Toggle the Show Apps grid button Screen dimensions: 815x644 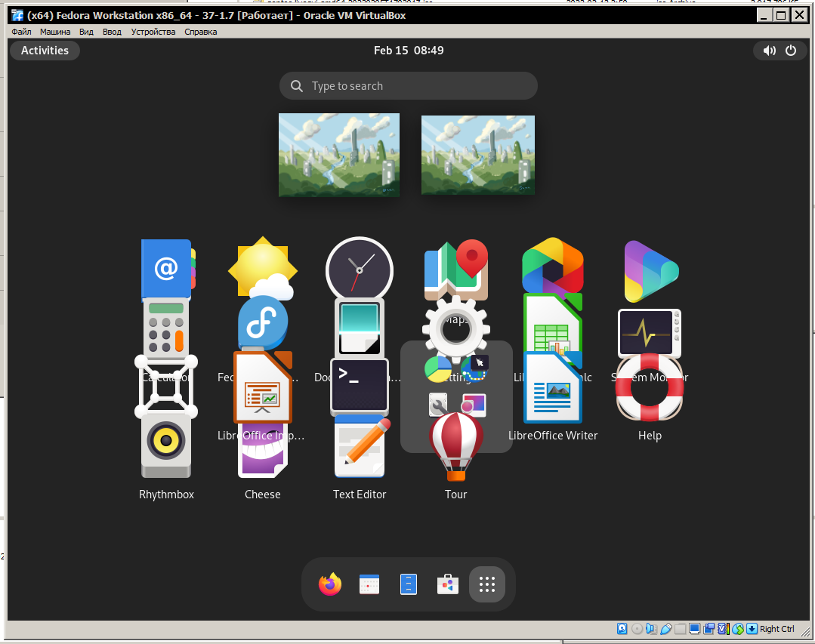coord(487,584)
